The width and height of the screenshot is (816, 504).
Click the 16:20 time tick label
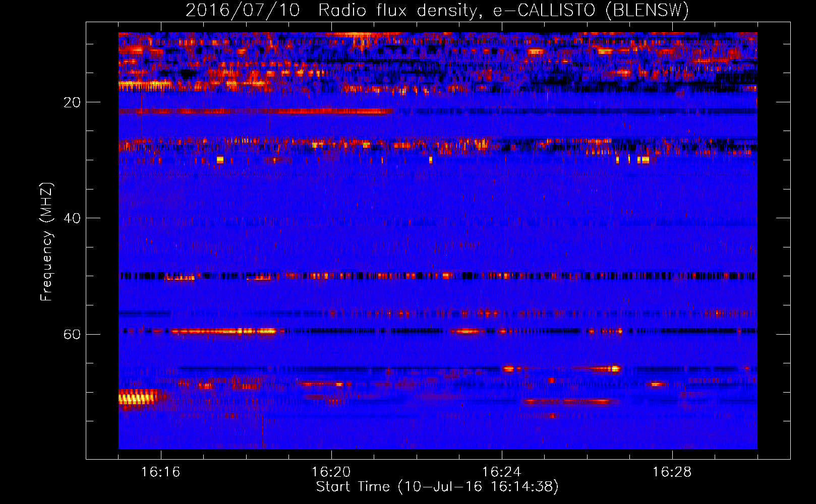pyautogui.click(x=331, y=472)
